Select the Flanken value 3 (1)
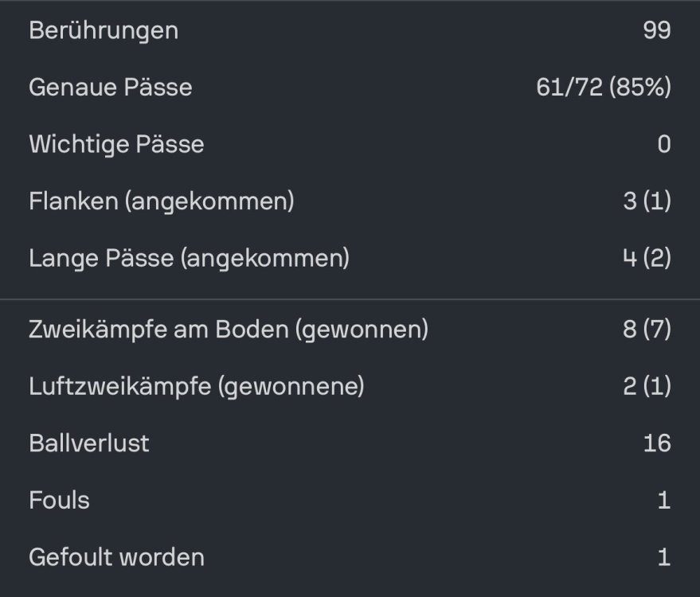The height and width of the screenshot is (597, 700). (x=647, y=201)
